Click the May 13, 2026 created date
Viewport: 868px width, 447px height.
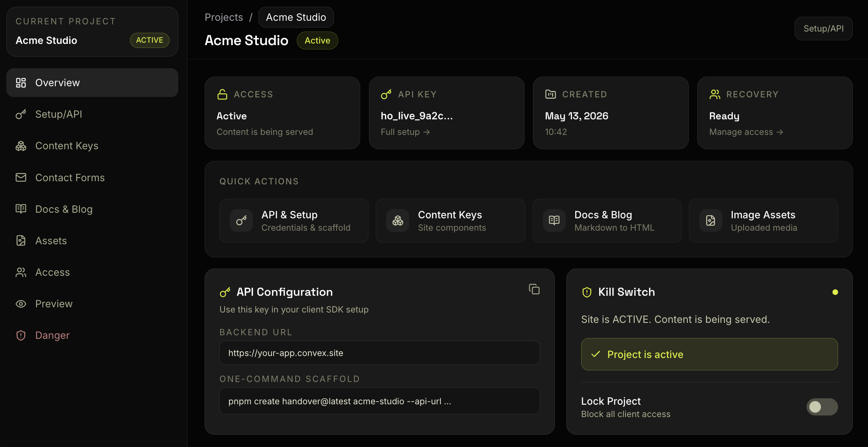[576, 116]
